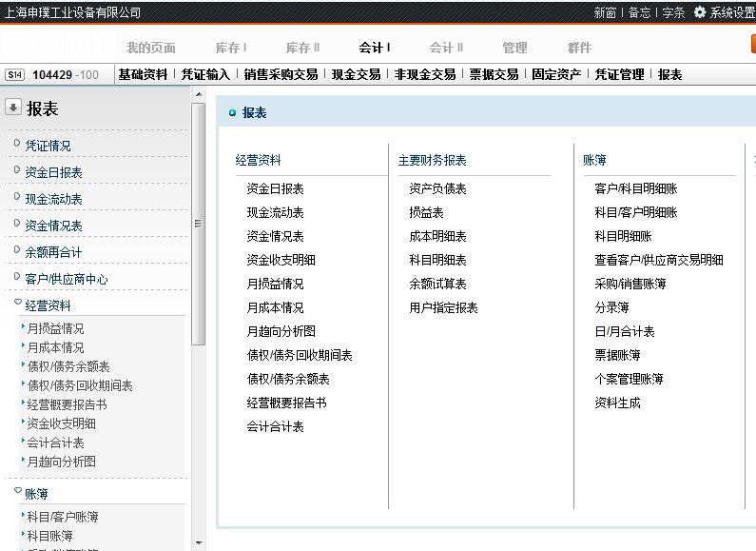Expand the 资金日报表 sidebar section
This screenshot has width=756, height=551.
tap(17, 171)
